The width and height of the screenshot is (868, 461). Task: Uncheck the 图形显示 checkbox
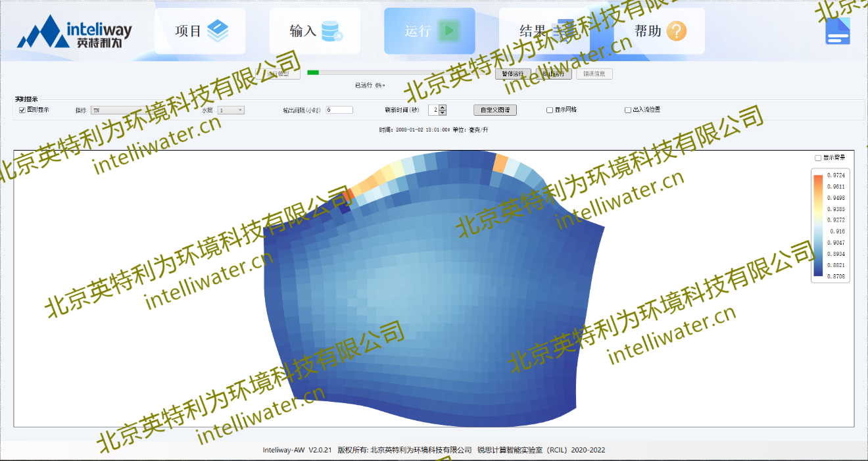click(22, 110)
